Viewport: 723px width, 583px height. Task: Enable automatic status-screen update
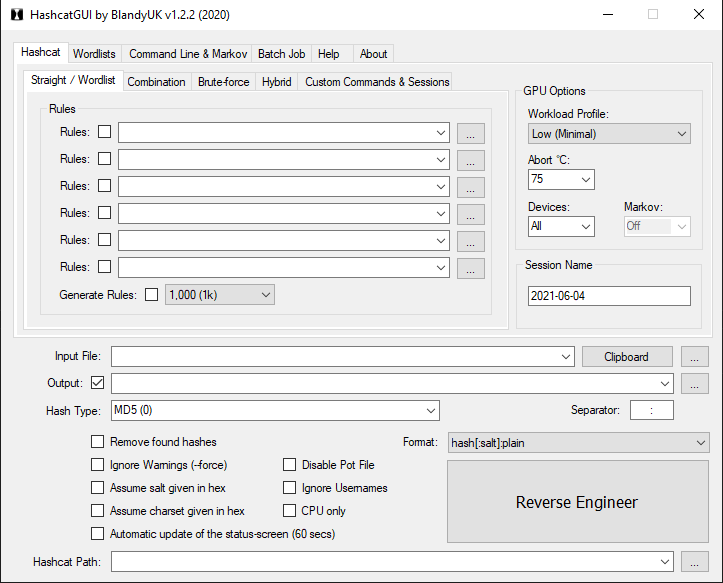[97, 534]
